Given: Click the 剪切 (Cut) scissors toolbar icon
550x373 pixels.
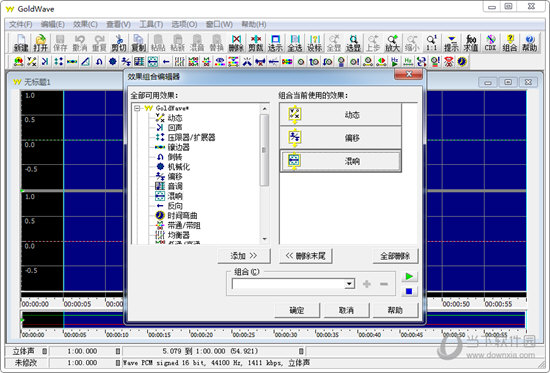Looking at the screenshot, I should tap(119, 43).
